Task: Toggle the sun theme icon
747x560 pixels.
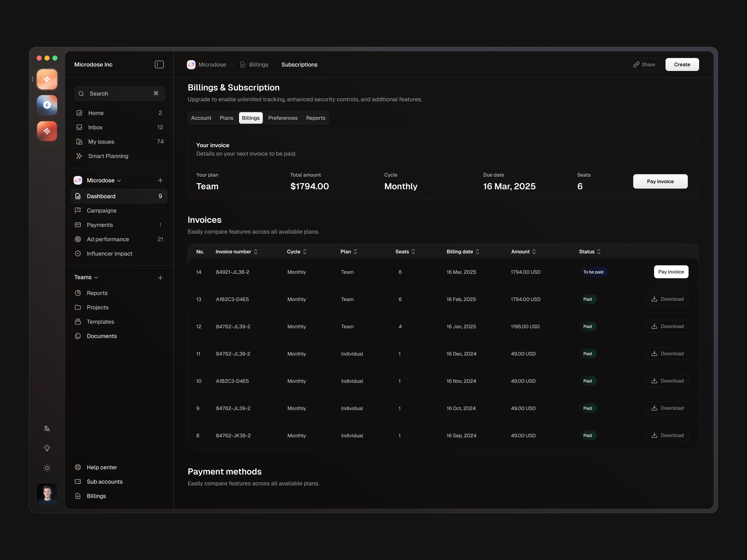Action: (47, 468)
